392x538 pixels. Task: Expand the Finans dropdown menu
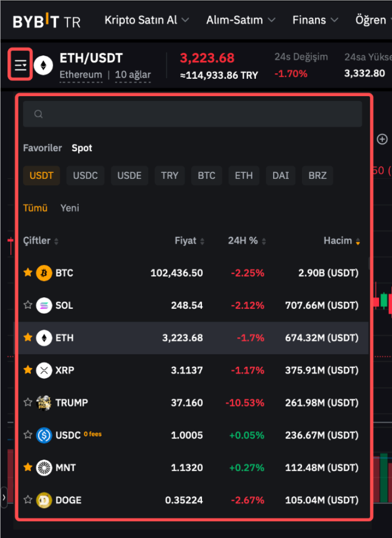(x=315, y=20)
